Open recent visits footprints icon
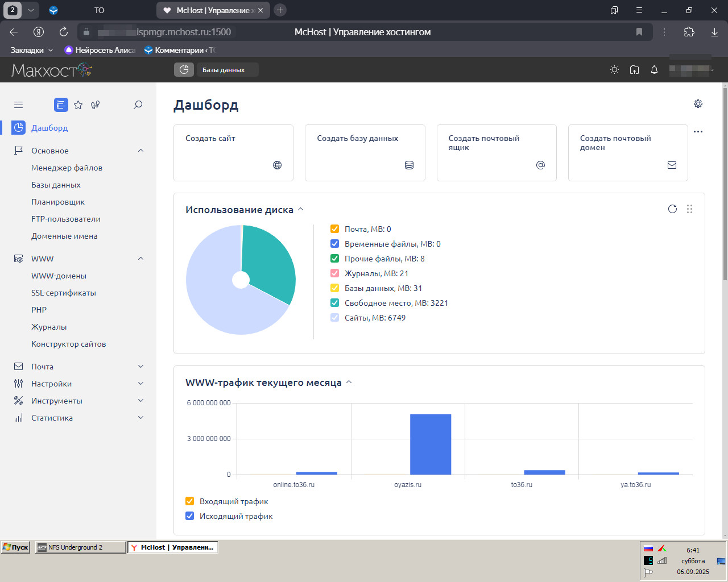728x582 pixels. pos(96,105)
